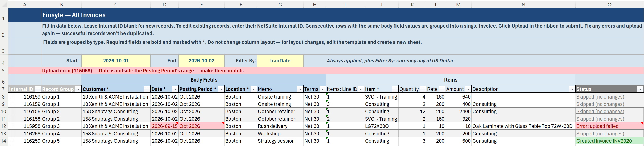Select the LG72X30O item cell

pyautogui.click(x=381, y=126)
